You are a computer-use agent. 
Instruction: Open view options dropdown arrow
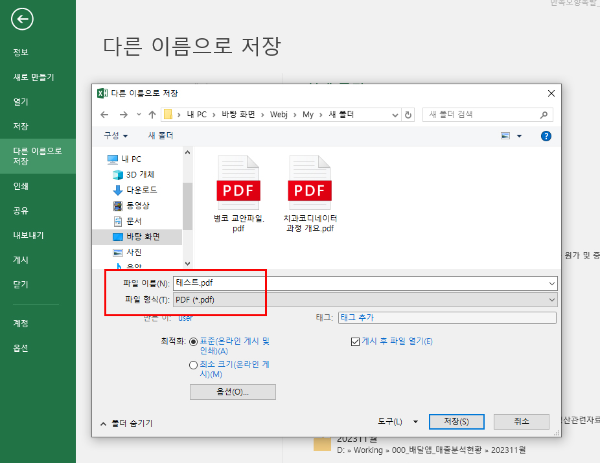(519, 136)
